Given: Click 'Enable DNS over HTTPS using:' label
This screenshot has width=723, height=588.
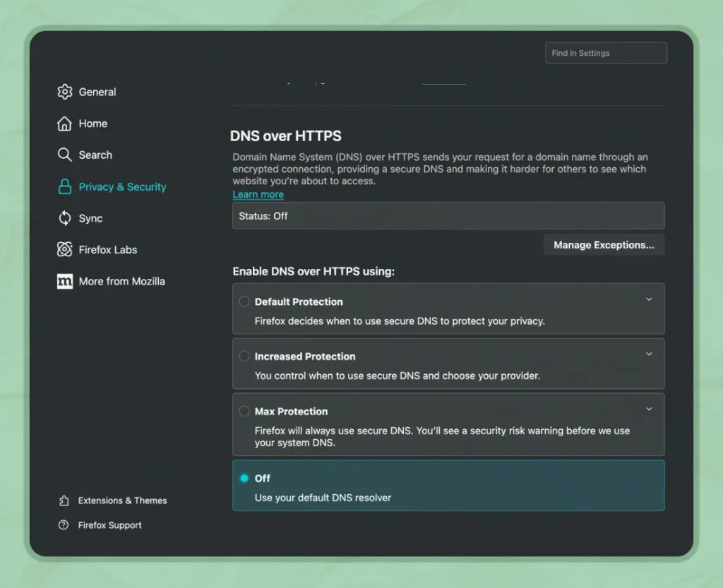Looking at the screenshot, I should (313, 272).
